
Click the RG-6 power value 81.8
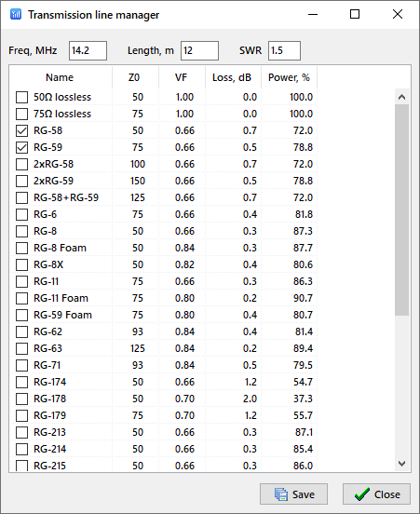[x=304, y=214]
